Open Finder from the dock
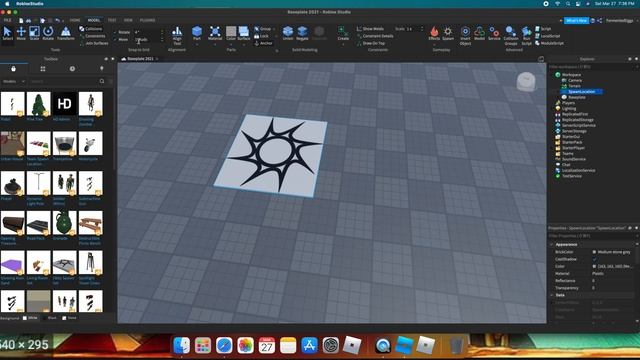The height and width of the screenshot is (360, 640). pyautogui.click(x=181, y=345)
